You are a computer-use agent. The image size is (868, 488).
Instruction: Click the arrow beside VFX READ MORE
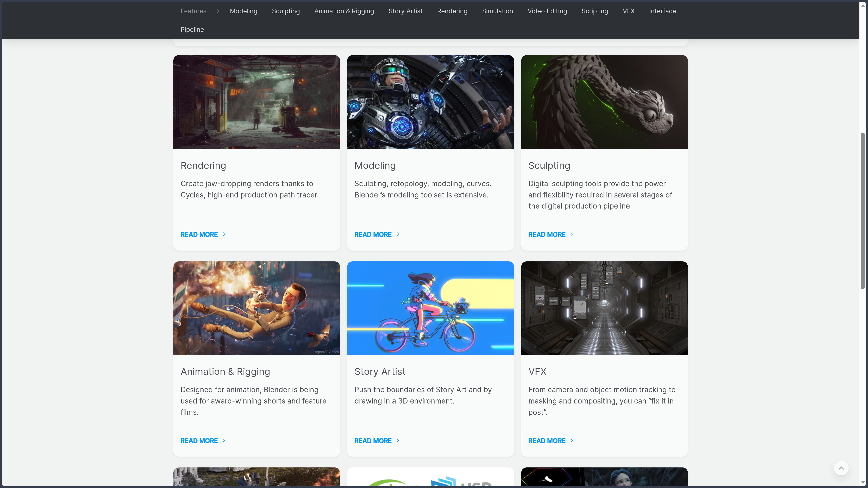coord(571,441)
